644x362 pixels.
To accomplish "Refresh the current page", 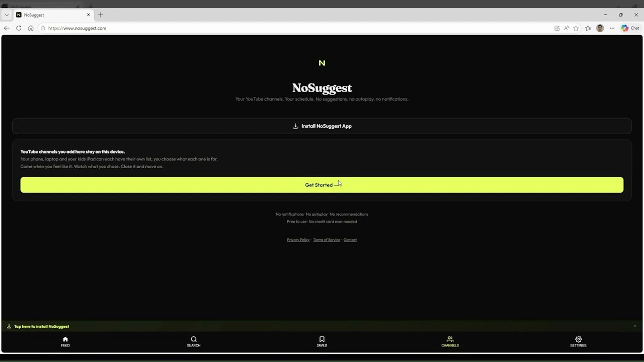I will tap(19, 28).
